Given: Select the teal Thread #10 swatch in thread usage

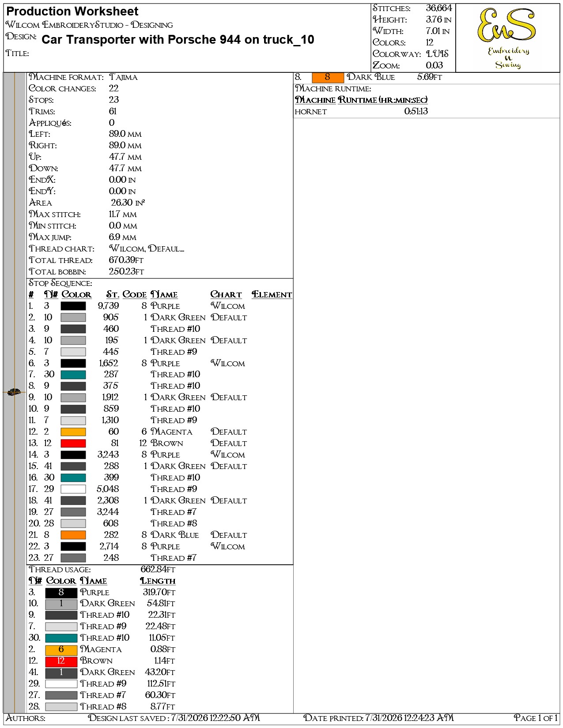Looking at the screenshot, I should (x=61, y=638).
